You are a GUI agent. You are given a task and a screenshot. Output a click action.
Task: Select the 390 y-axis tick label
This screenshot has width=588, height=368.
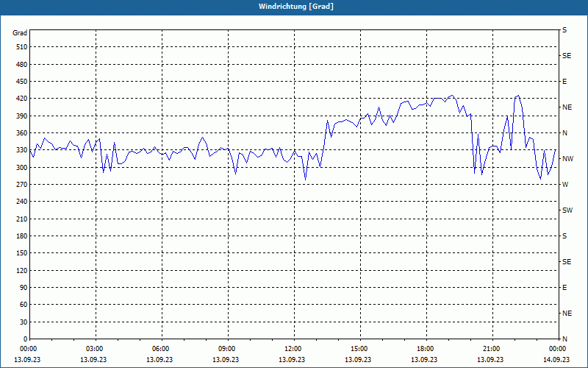click(x=22, y=116)
